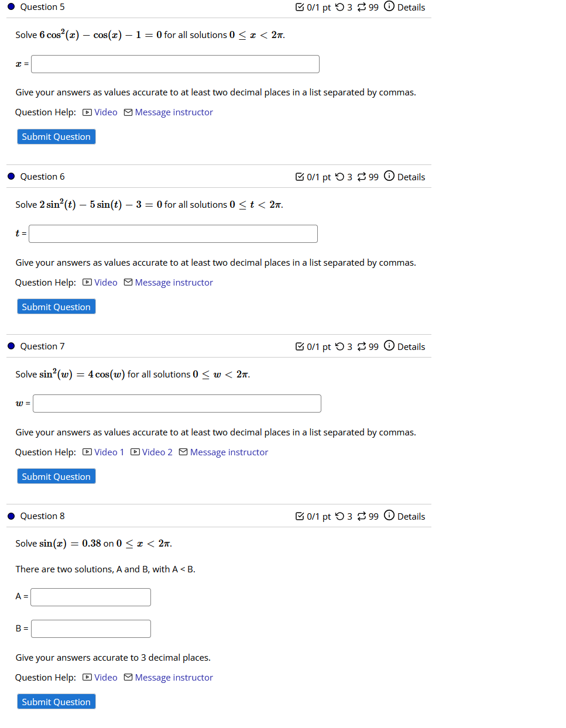The width and height of the screenshot is (566, 728).
Task: Submit the answer for Question 6
Action: pyautogui.click(x=56, y=306)
